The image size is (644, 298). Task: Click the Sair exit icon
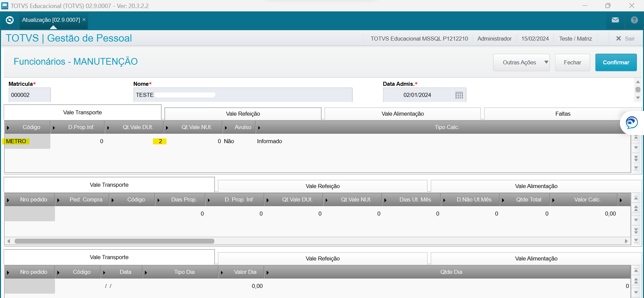coord(619,39)
